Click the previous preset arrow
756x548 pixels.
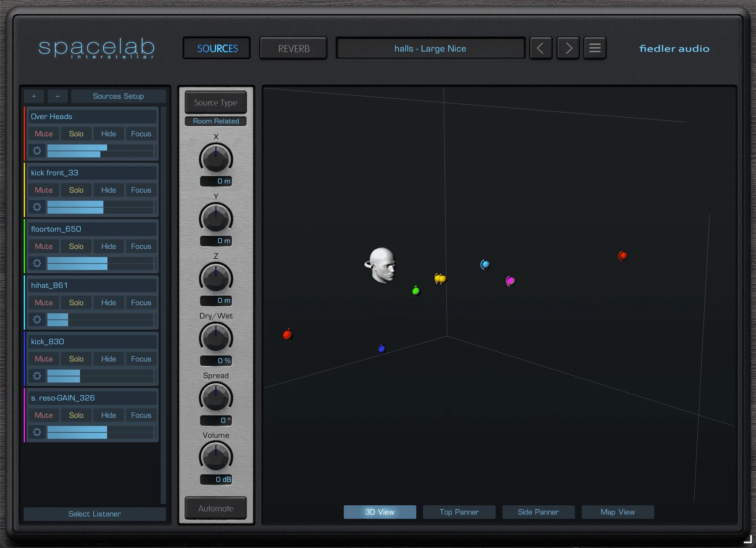coord(541,48)
